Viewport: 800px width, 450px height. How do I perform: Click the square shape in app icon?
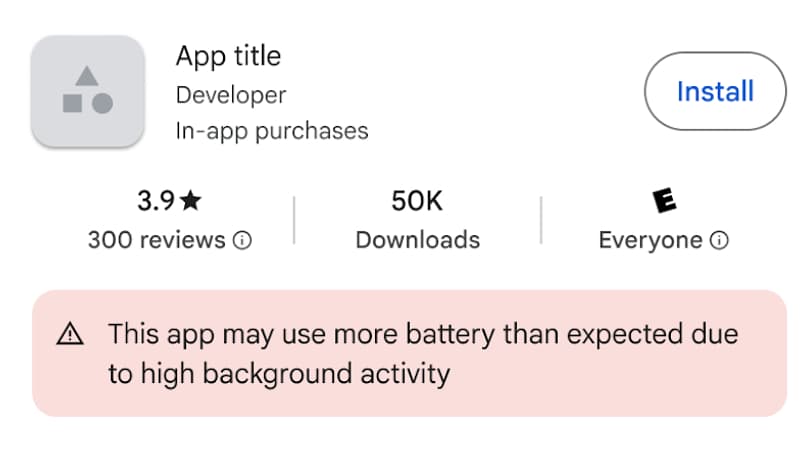[73, 102]
